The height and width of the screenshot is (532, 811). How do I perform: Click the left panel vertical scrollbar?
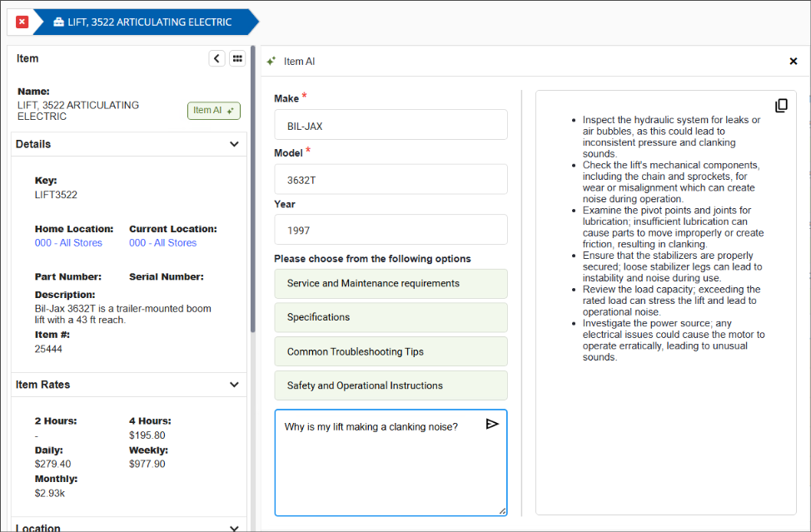point(252,191)
